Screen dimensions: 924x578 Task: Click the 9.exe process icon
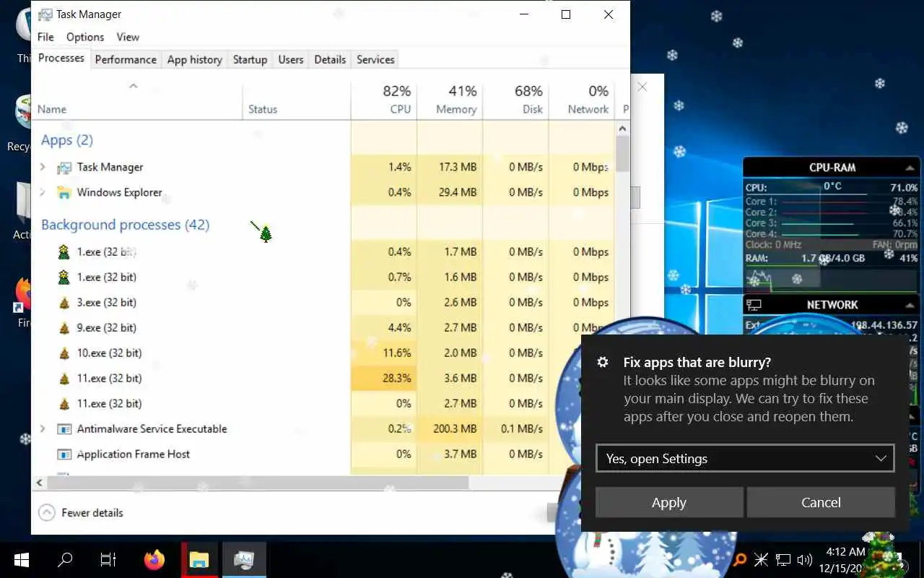[x=64, y=328]
